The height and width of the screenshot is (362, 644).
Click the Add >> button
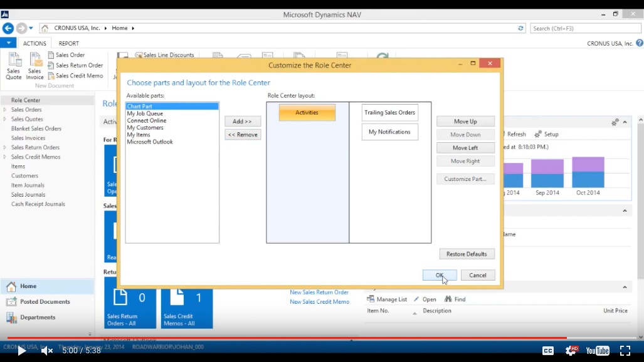(x=242, y=122)
